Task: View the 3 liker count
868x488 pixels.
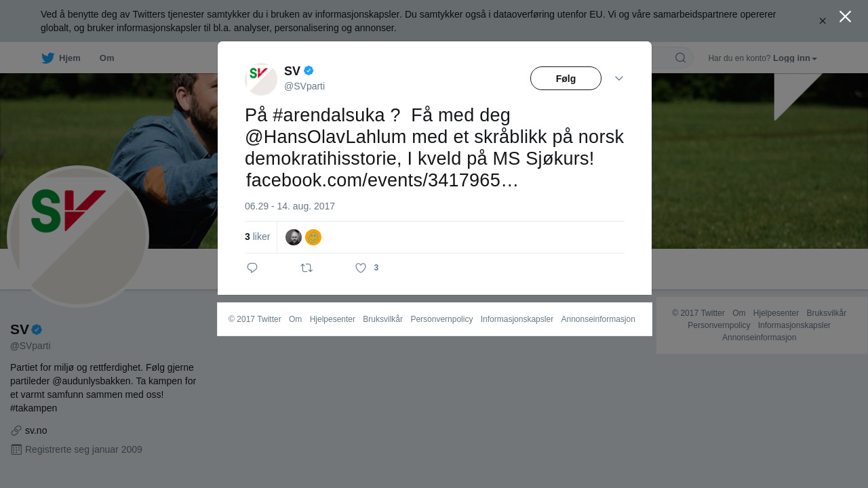Action: coord(257,237)
